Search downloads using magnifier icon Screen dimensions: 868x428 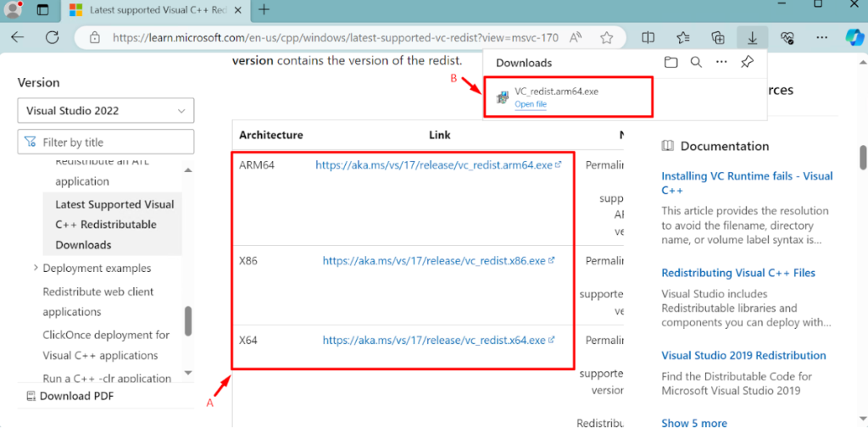(696, 63)
